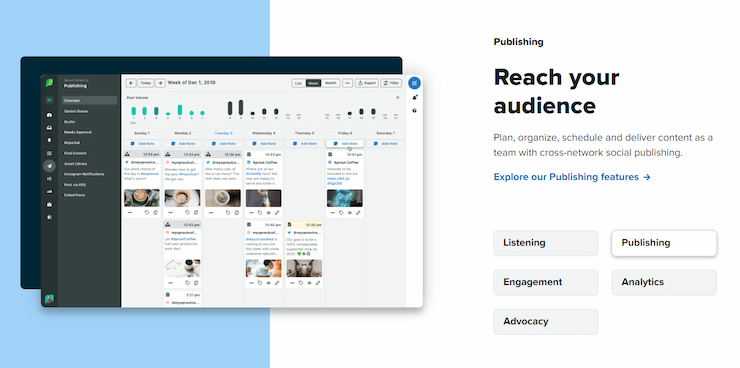Open the briefcase icon in left rail

tap(49, 204)
